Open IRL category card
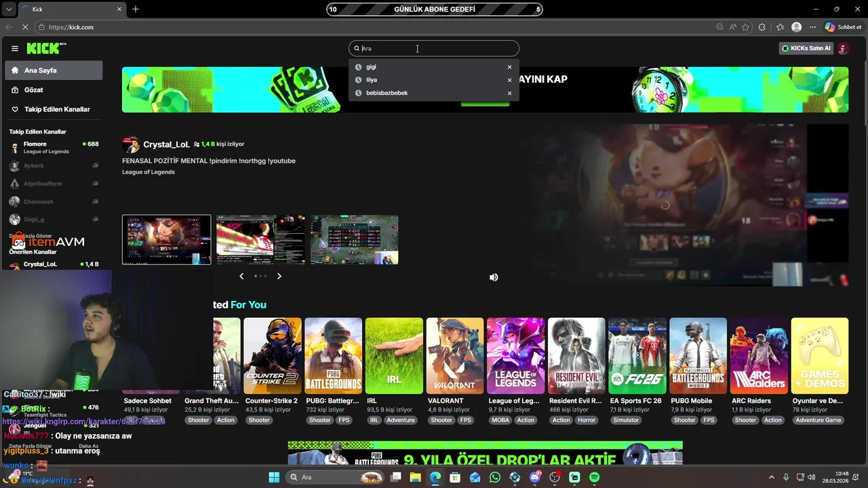 click(394, 356)
